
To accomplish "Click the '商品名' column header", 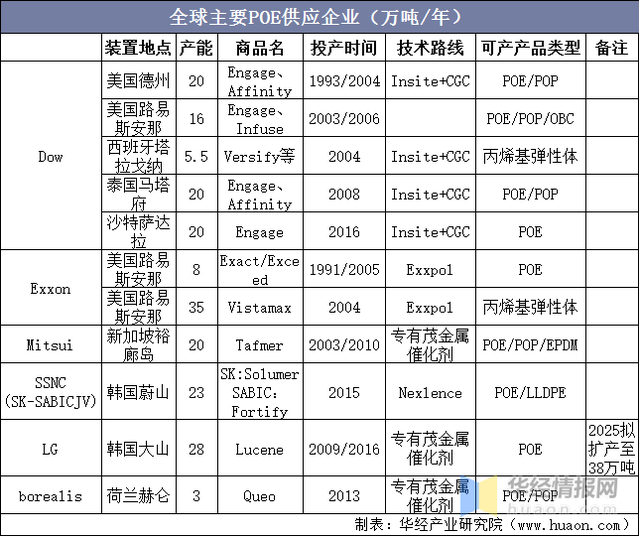I will (260, 48).
